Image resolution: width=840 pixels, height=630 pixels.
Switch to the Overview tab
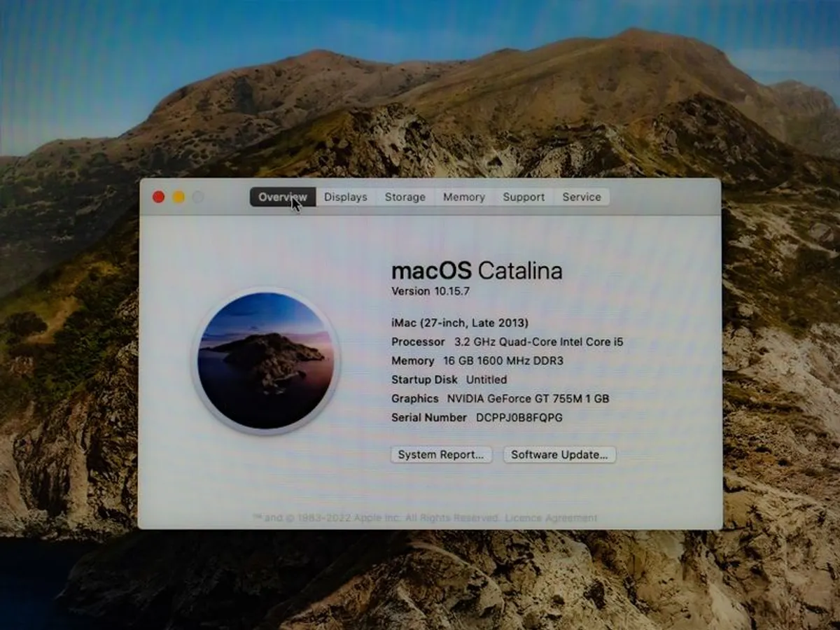tap(283, 197)
